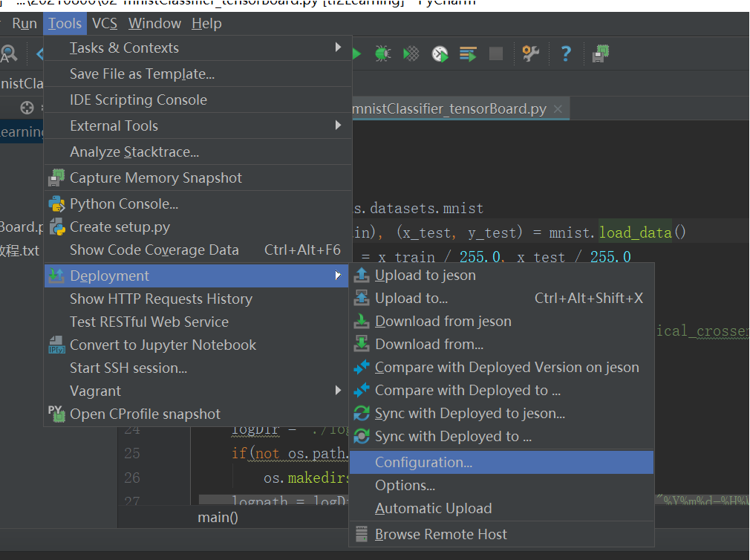
Task: Click the gray Stop button icon
Action: tap(496, 53)
